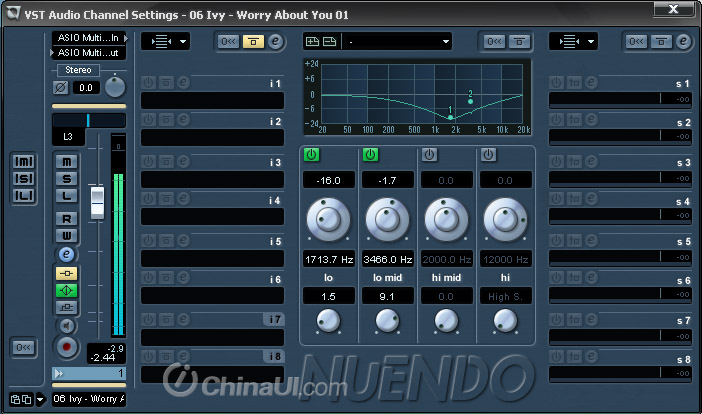This screenshot has width=702, height=414.
Task: Open the ASIO Multi input routing dropdown
Action: [90, 38]
